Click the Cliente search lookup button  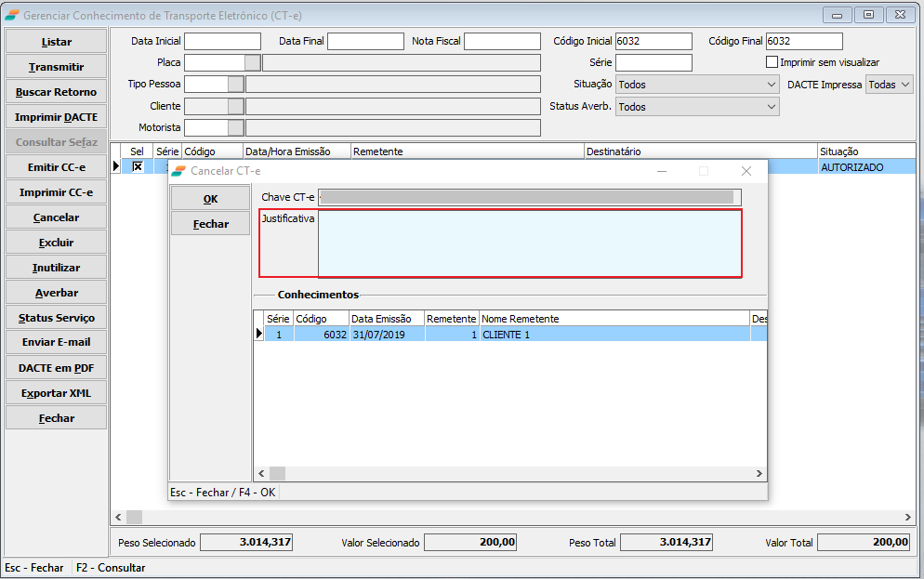click(x=236, y=106)
